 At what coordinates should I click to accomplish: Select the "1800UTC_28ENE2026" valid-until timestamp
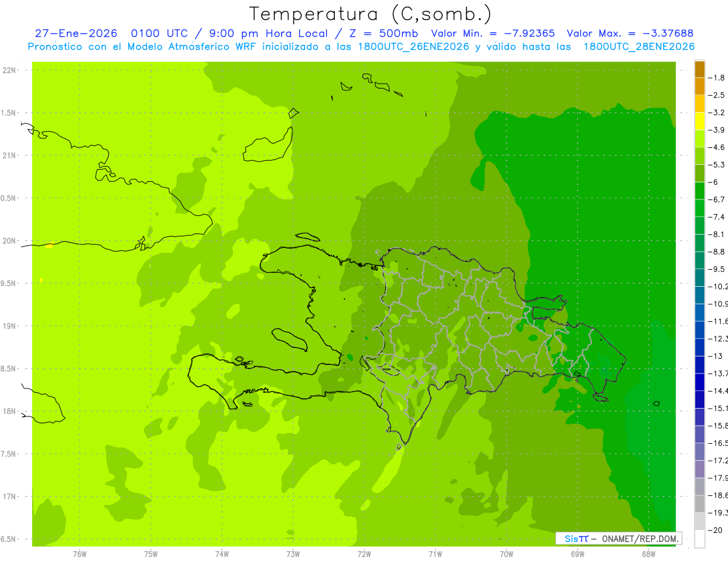(639, 47)
